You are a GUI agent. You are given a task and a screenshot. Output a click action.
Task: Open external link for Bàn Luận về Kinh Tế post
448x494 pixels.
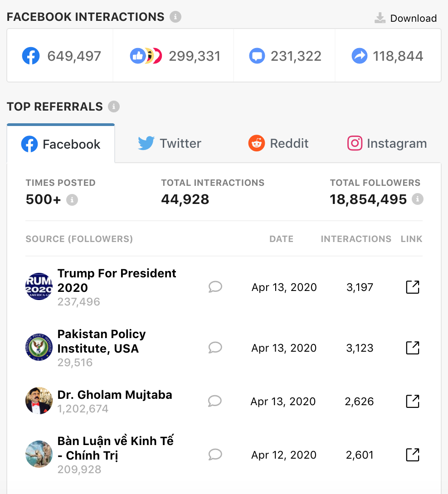(x=412, y=455)
